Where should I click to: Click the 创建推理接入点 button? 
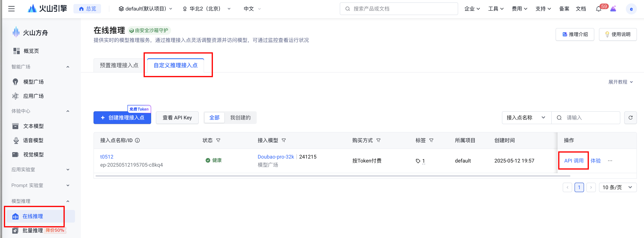click(122, 117)
